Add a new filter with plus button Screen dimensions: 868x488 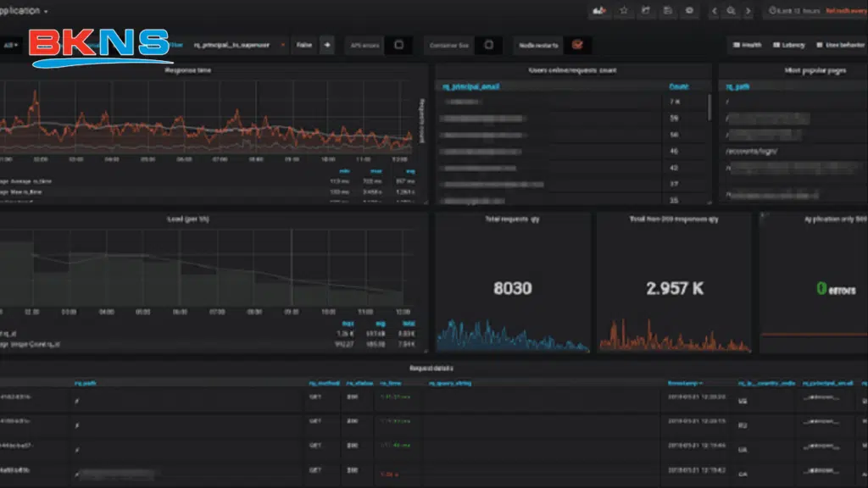[327, 45]
